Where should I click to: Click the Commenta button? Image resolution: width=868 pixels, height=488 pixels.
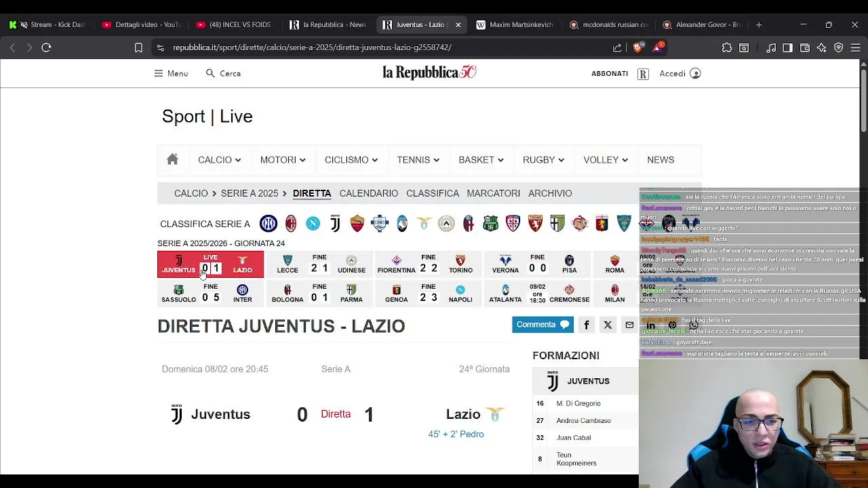(x=542, y=325)
